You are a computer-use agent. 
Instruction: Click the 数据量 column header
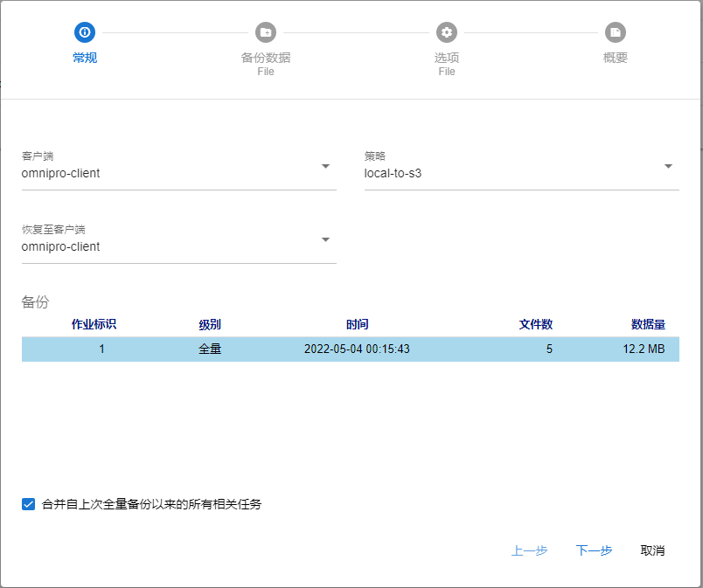pos(648,324)
